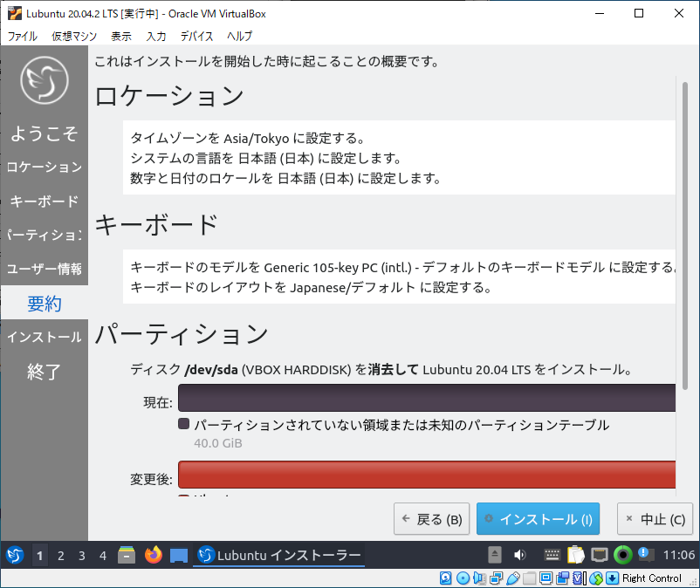Image resolution: width=700 pixels, height=588 pixels.
Task: Click the Japanese keyboard layout line
Action: tap(312, 287)
